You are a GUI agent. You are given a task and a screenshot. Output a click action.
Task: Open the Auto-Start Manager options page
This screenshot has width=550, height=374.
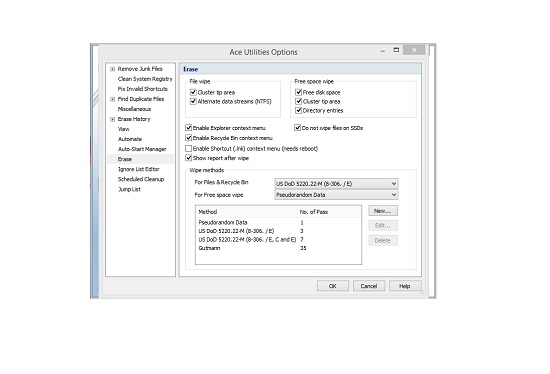pos(142,149)
